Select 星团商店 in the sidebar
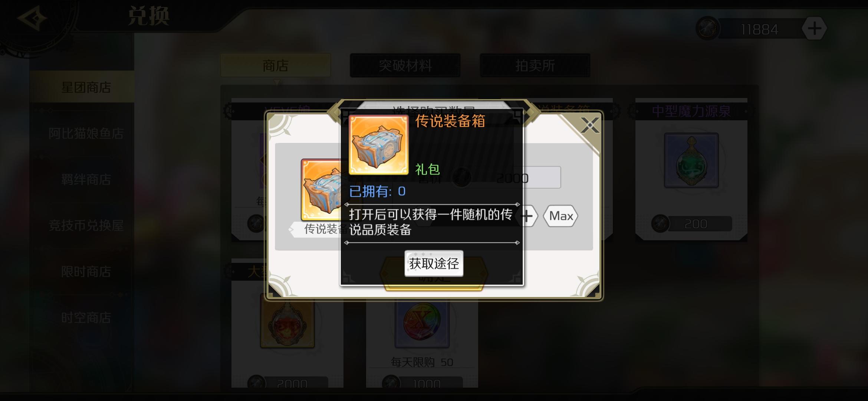868x401 pixels. tap(86, 88)
